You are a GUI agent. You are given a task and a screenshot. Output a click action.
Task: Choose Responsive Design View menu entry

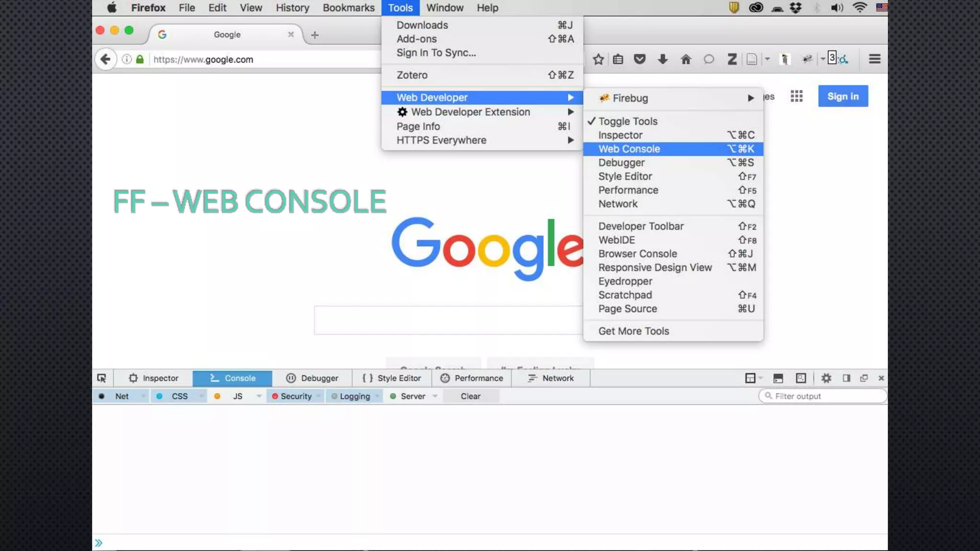pos(673,267)
